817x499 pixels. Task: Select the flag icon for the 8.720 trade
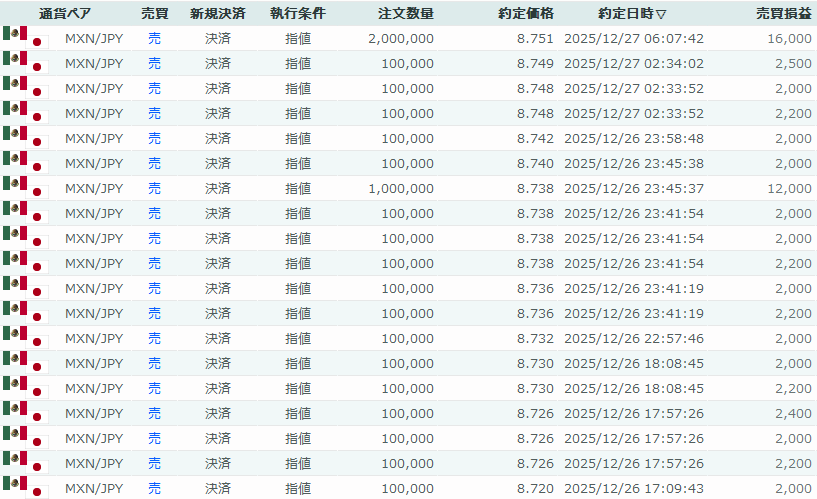tap(25, 488)
